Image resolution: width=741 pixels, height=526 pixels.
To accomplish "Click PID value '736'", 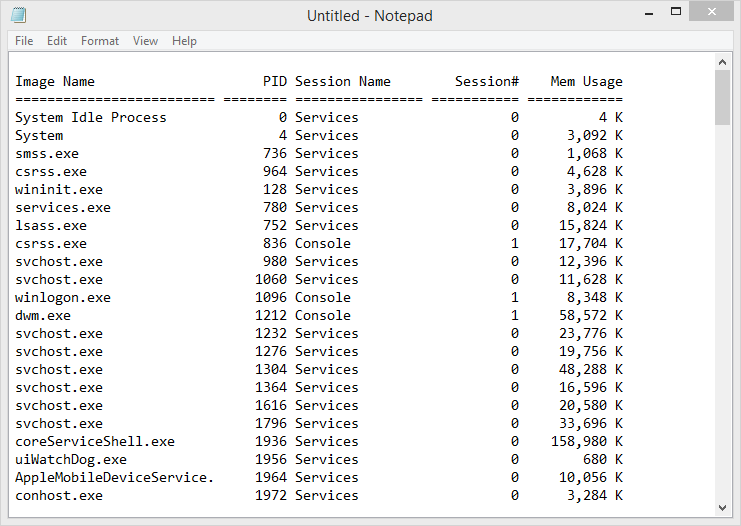I will pos(275,154).
